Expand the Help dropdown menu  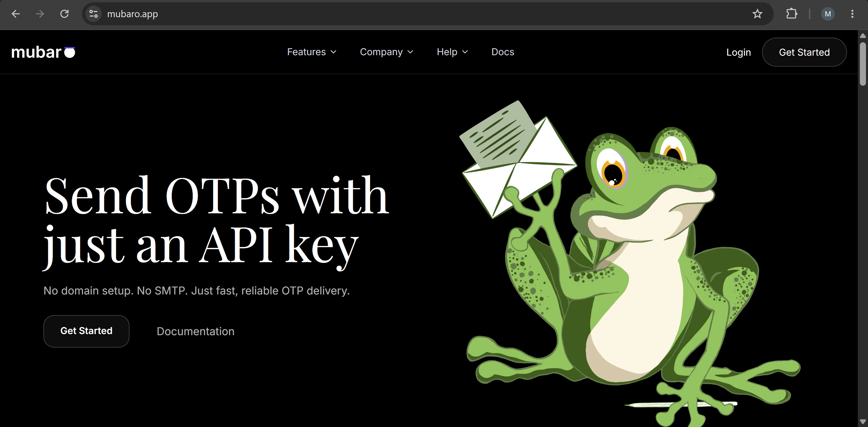point(452,52)
